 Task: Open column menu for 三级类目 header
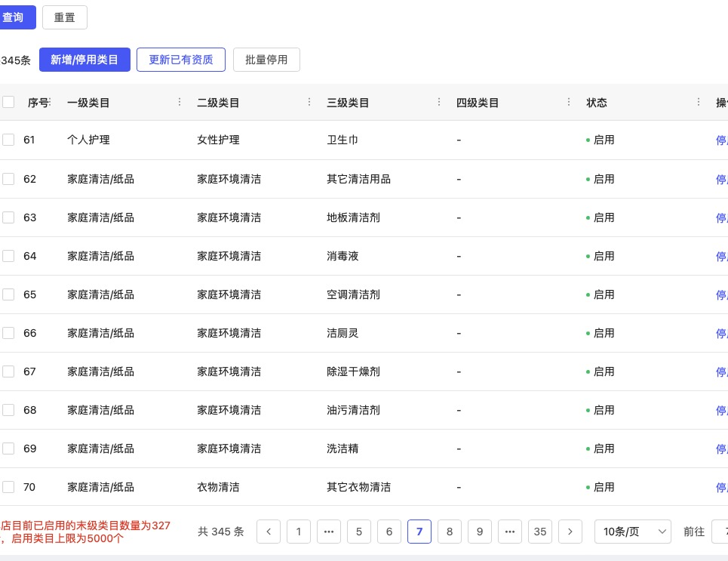point(439,102)
